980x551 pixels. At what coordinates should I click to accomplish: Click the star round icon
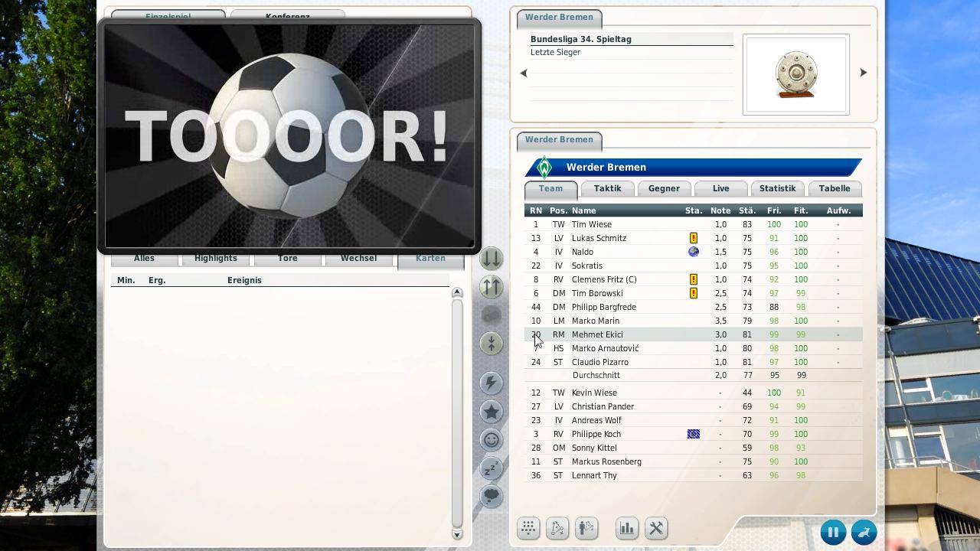coord(492,412)
